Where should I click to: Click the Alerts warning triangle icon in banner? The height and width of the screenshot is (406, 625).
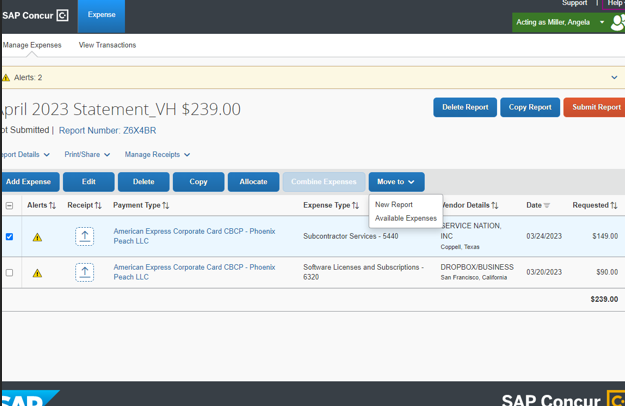click(x=6, y=78)
